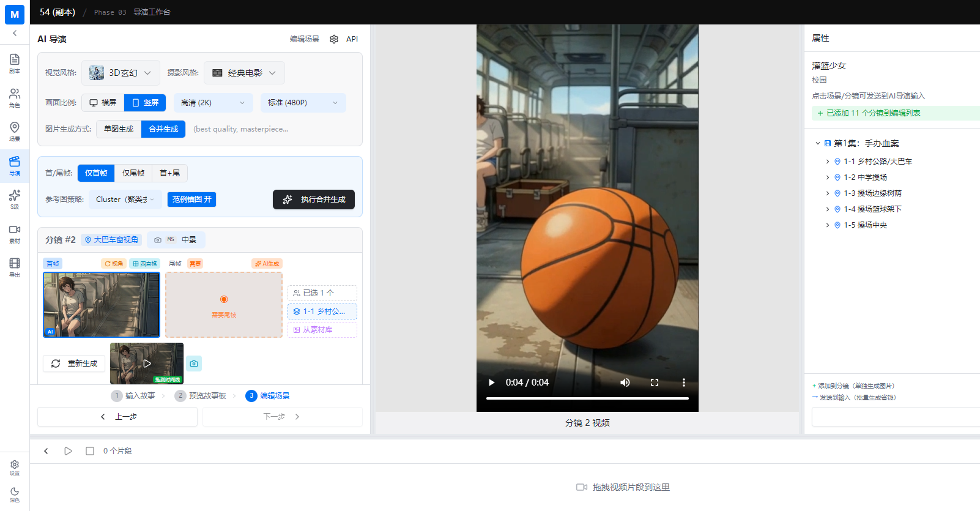
Task: Go to step 2 预览故事板
Action: 201,396
